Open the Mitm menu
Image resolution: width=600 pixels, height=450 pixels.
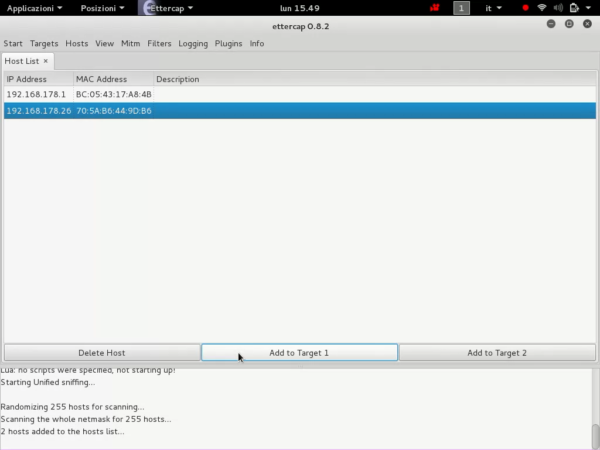[130, 43]
